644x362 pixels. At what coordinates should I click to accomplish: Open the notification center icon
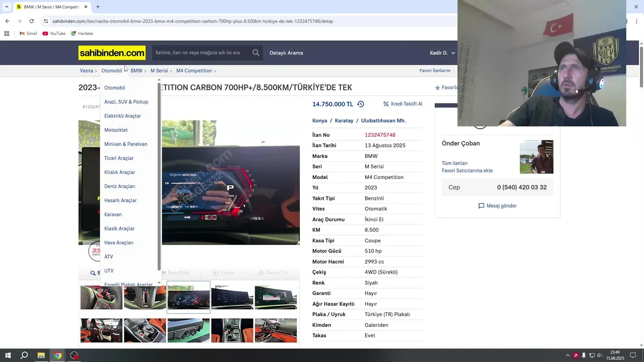pyautogui.click(x=633, y=355)
